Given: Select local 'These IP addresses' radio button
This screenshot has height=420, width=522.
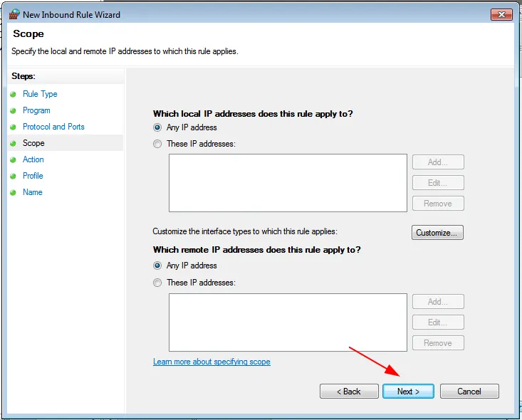Looking at the screenshot, I should click(x=157, y=144).
